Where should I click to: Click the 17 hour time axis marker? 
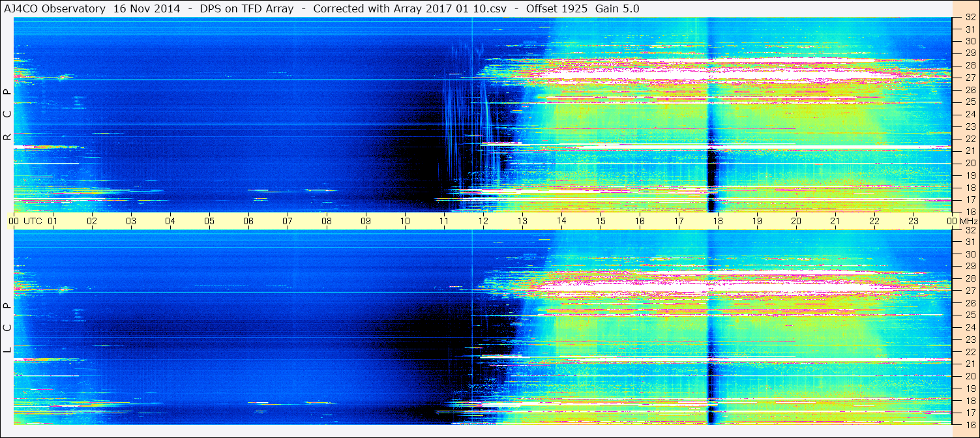(679, 221)
